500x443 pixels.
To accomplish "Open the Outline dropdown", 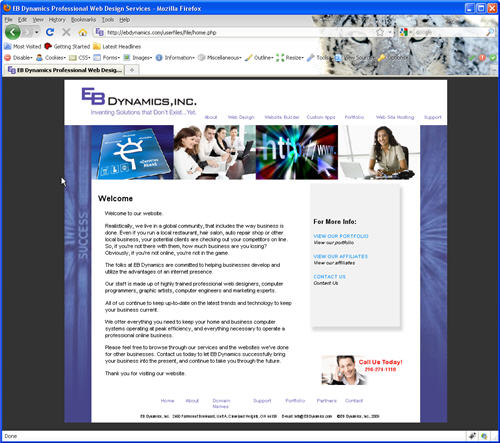I will pyautogui.click(x=259, y=58).
